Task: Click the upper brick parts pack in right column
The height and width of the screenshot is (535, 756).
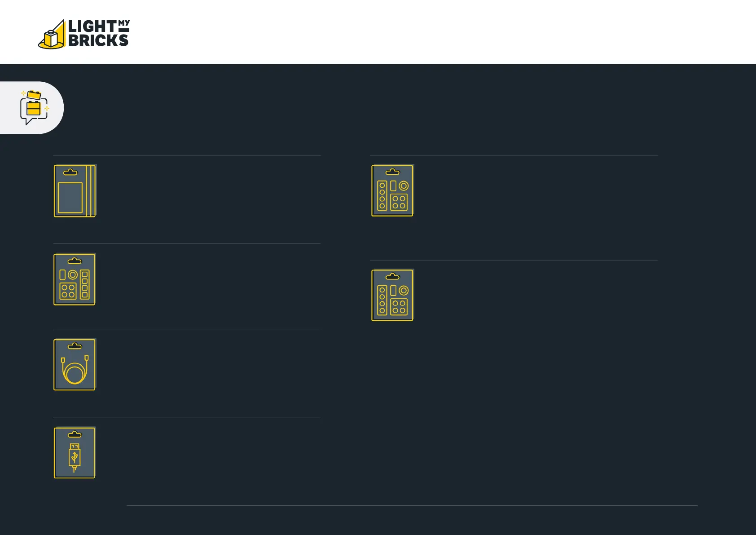Action: (392, 190)
